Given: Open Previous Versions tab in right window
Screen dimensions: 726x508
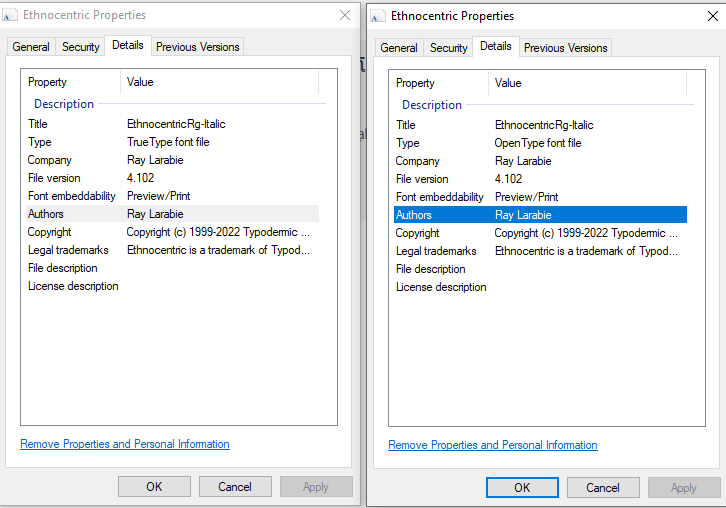Looking at the screenshot, I should tap(565, 48).
